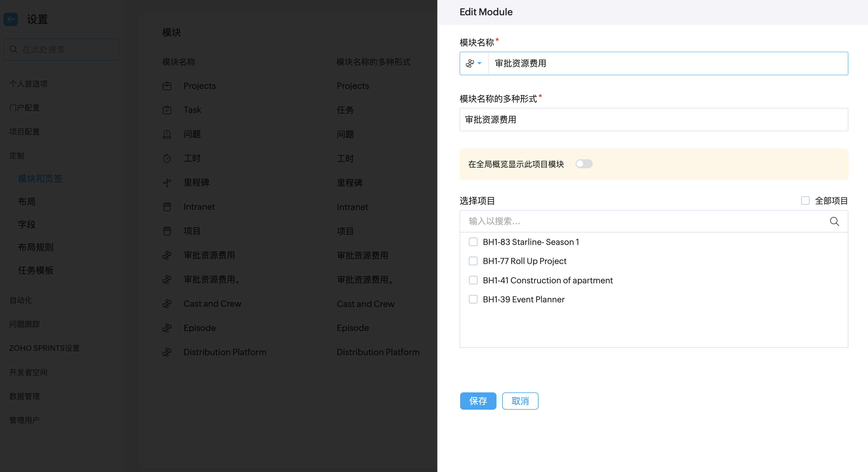The image size is (868, 472).
Task: Select BH1-41 Construction of apartment checkbox
Action: tap(473, 280)
